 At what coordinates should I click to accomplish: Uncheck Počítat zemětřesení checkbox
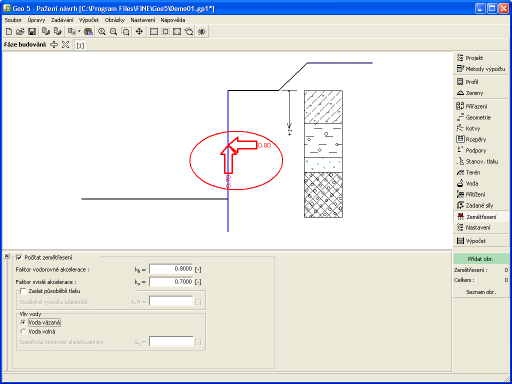pos(19,257)
